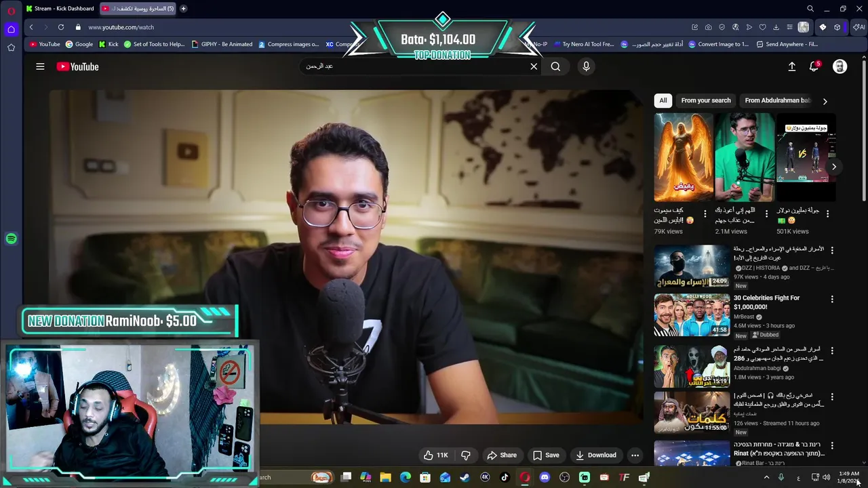Open the Opera sidebar bookmarks star
The width and height of the screenshot is (868, 488).
[11, 47]
